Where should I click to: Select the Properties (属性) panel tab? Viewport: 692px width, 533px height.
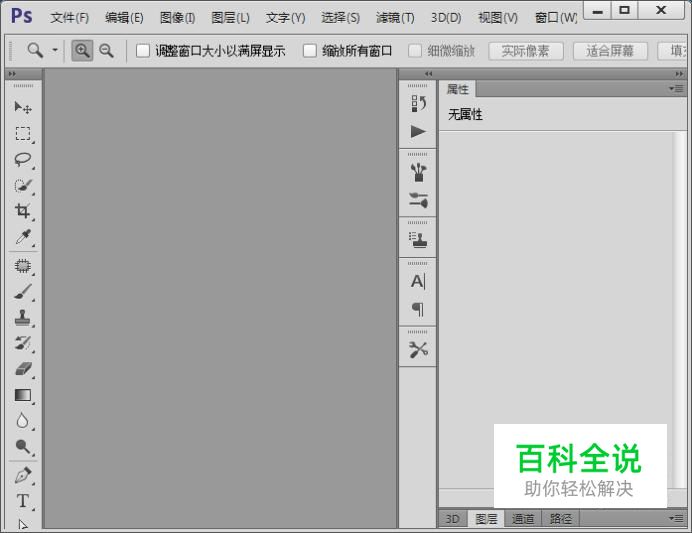point(457,89)
